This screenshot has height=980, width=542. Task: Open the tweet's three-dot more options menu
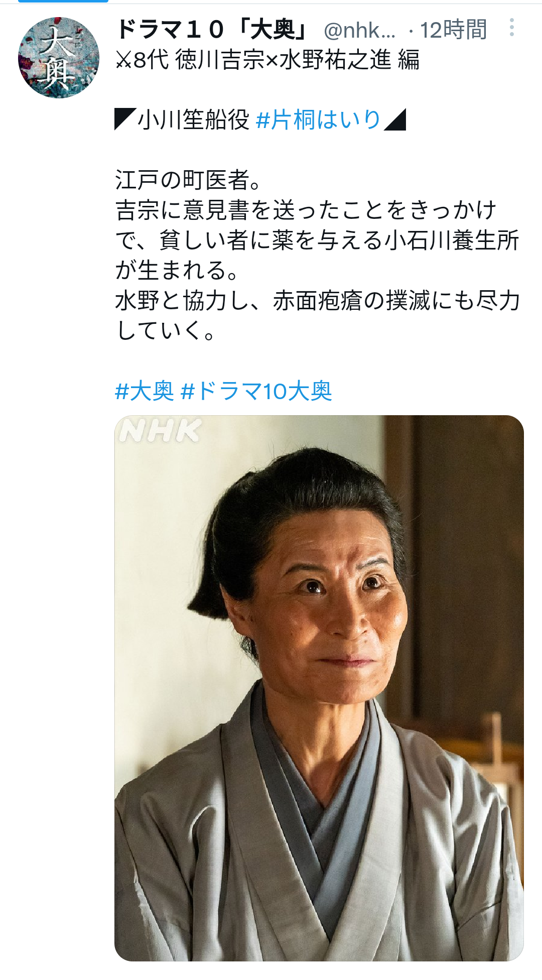coord(511,28)
